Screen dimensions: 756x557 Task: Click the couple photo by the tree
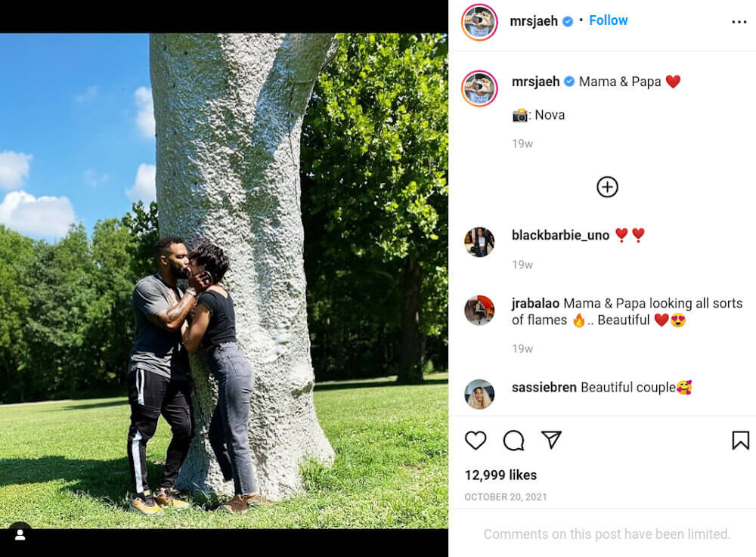click(224, 280)
